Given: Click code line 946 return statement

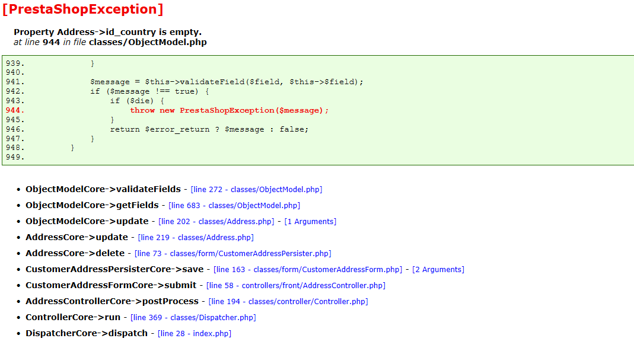Looking at the screenshot, I should pyautogui.click(x=209, y=129).
